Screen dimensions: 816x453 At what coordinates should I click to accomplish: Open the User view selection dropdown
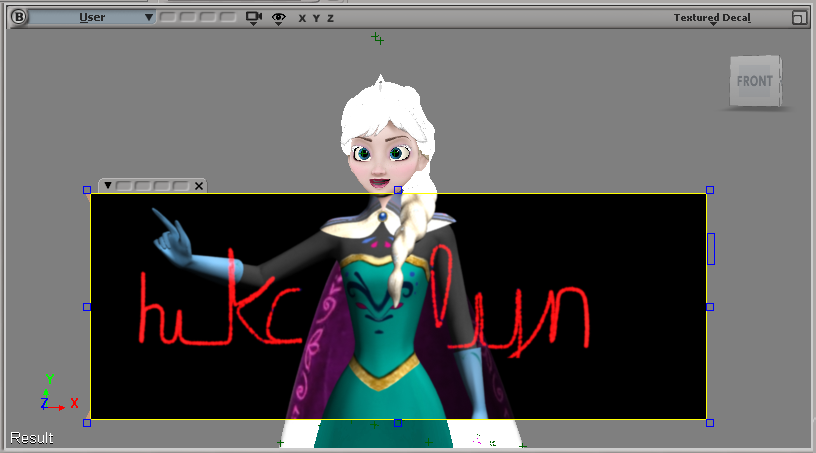pyautogui.click(x=92, y=17)
